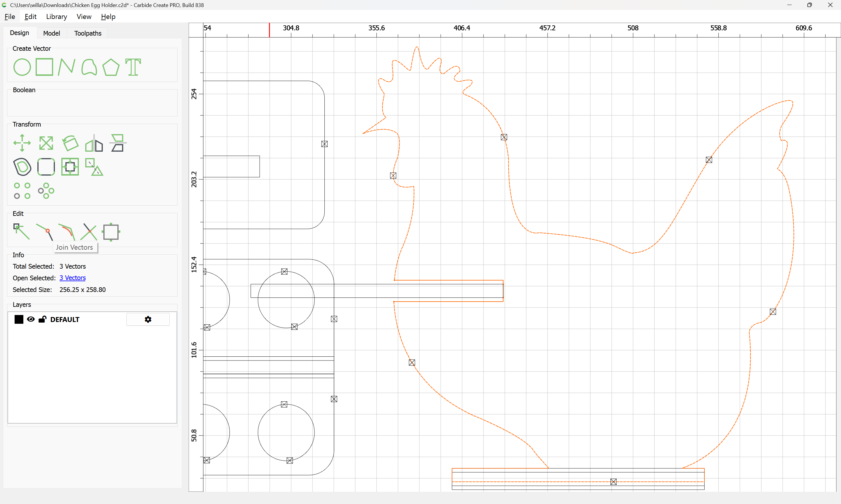Click the Trim Vectors scissors tool
The width and height of the screenshot is (841, 504).
point(89,232)
